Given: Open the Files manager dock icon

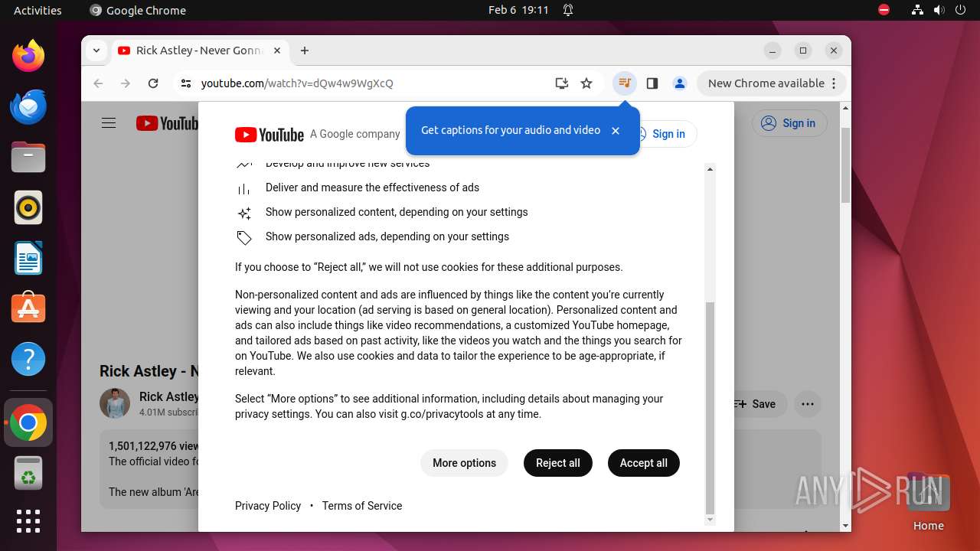Looking at the screenshot, I should click(28, 157).
